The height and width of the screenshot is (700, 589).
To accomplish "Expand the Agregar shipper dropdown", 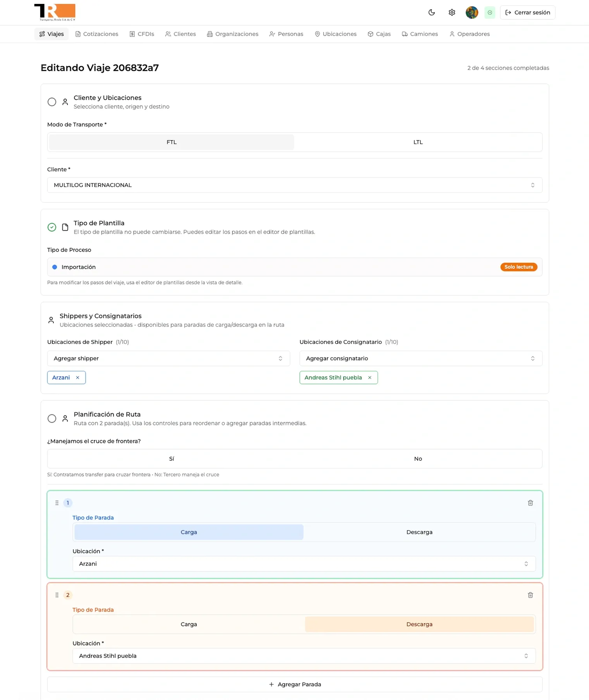I will coord(168,358).
